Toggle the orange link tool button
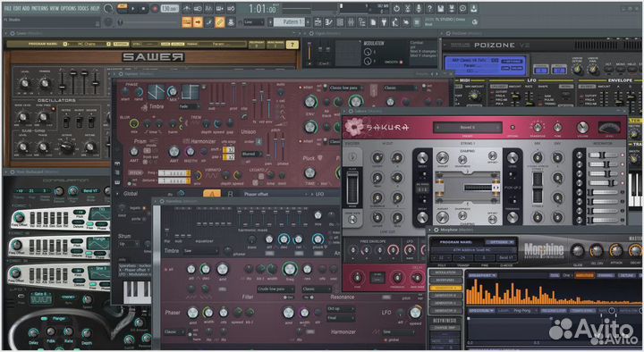Screen dimensions: 644x352 click(x=219, y=21)
